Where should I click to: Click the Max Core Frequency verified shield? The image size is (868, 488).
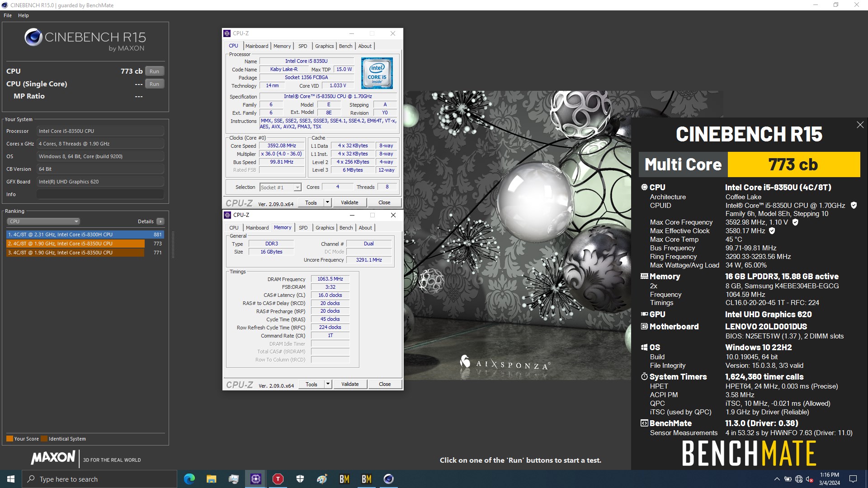tap(795, 222)
